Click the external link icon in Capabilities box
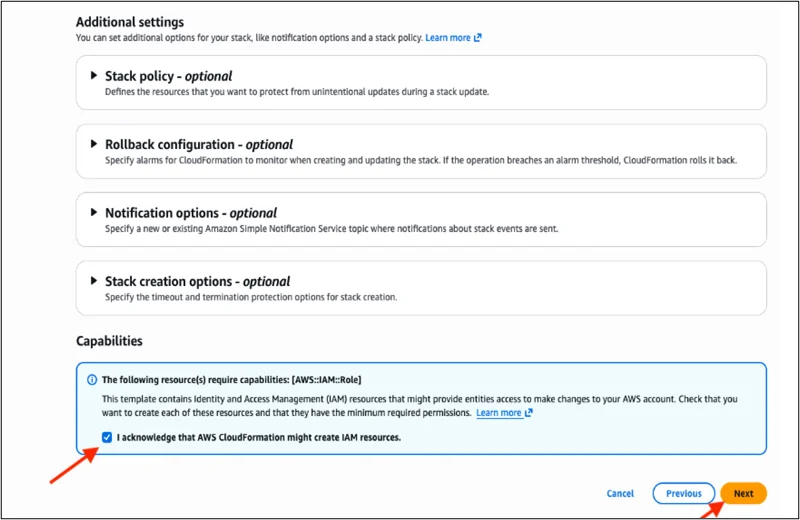This screenshot has height=520, width=800. tap(529, 413)
